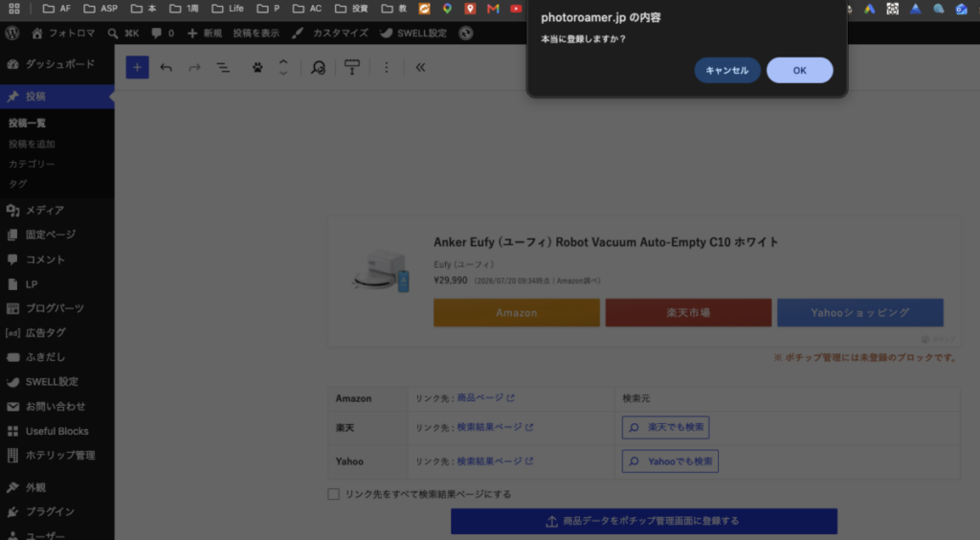Click the robot vacuum product thumbnail
The image size is (980, 540).
(x=380, y=270)
